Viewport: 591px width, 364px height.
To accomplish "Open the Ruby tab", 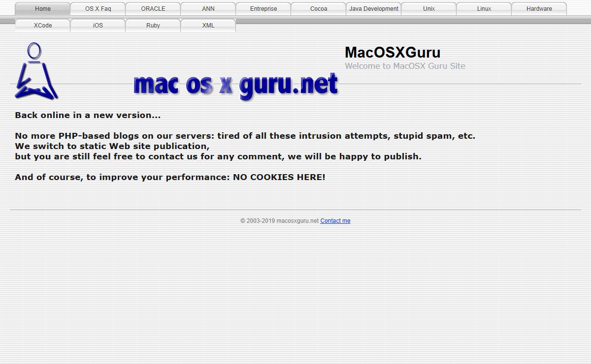I will click(153, 26).
